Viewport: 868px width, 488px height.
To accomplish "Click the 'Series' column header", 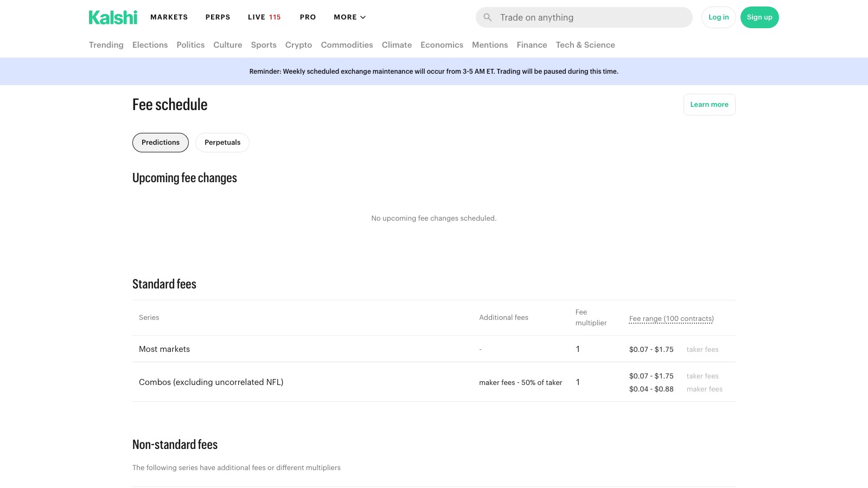I will [x=149, y=318].
